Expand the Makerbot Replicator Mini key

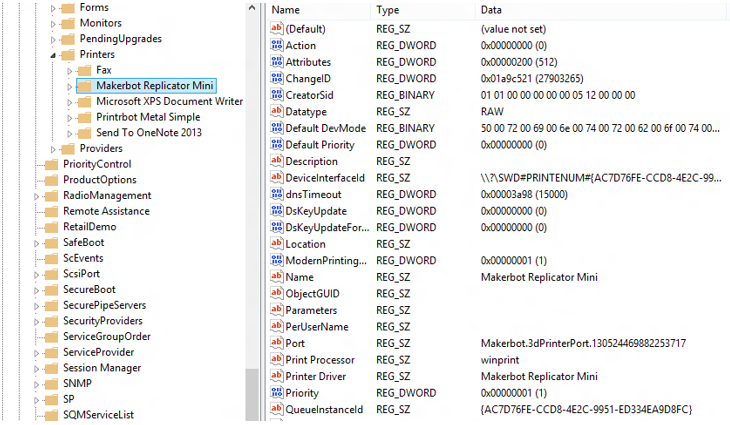(x=69, y=86)
